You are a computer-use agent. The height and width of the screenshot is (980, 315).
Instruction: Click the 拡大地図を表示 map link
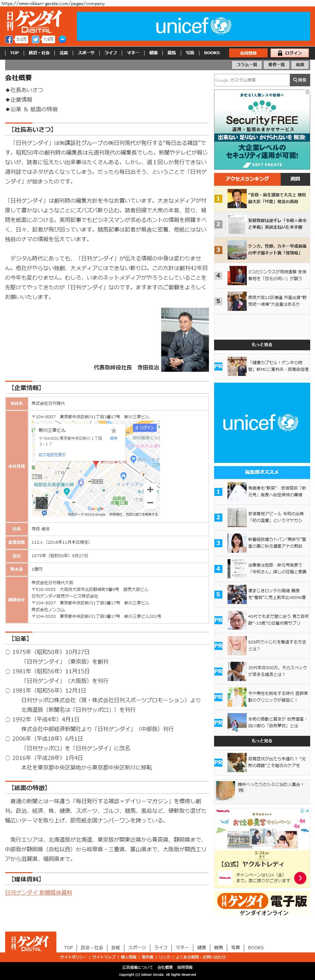pos(52,455)
